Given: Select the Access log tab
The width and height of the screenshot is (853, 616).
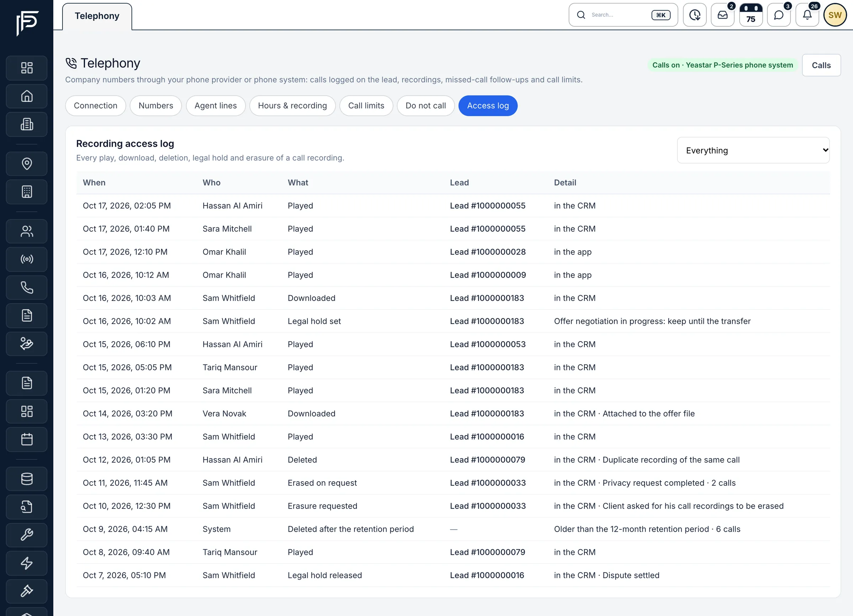Looking at the screenshot, I should coord(488,106).
